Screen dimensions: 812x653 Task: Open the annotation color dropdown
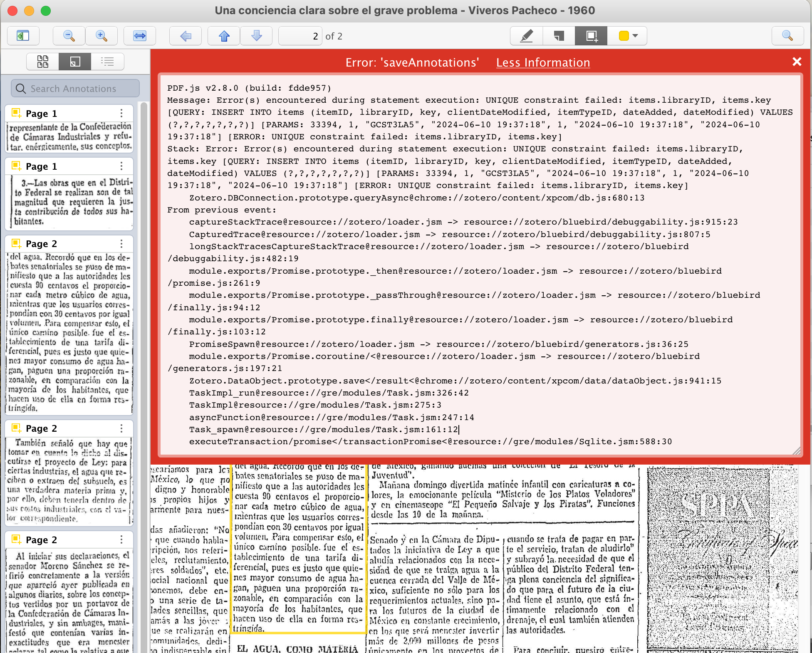(x=628, y=36)
